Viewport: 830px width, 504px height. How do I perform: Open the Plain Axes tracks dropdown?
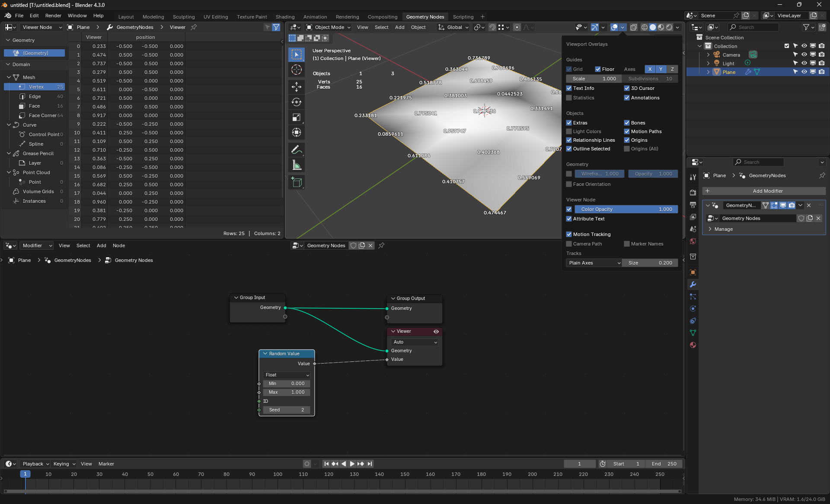594,263
